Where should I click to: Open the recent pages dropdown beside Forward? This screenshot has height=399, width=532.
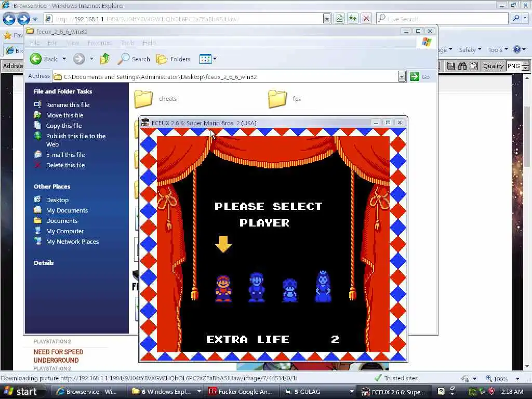coord(35,19)
